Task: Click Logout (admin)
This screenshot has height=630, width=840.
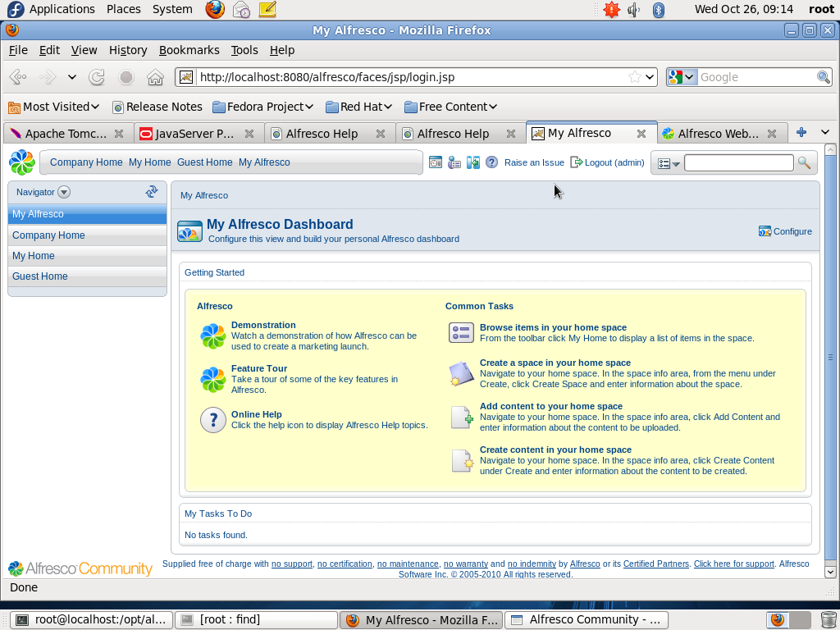Action: tap(608, 162)
